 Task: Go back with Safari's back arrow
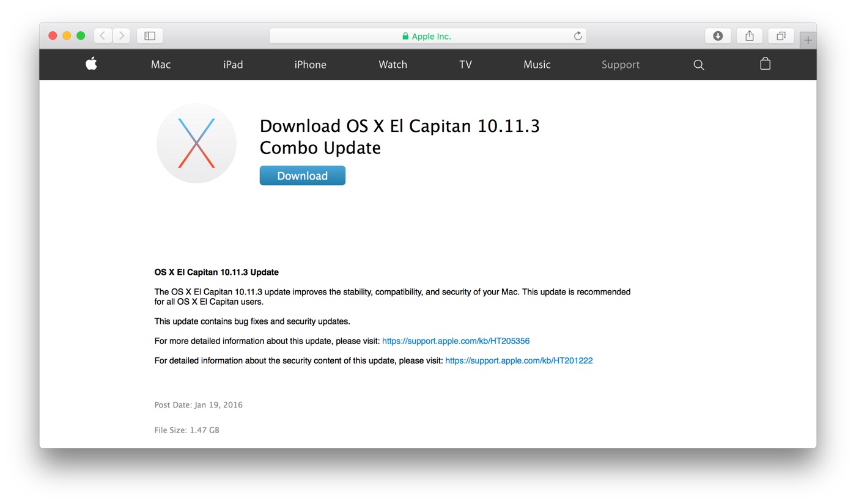pyautogui.click(x=103, y=36)
